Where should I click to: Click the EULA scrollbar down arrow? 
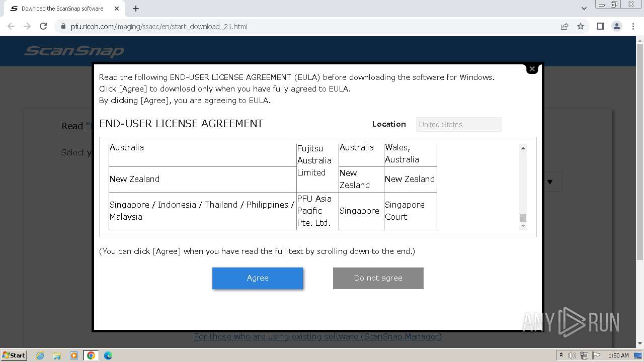coord(523,226)
